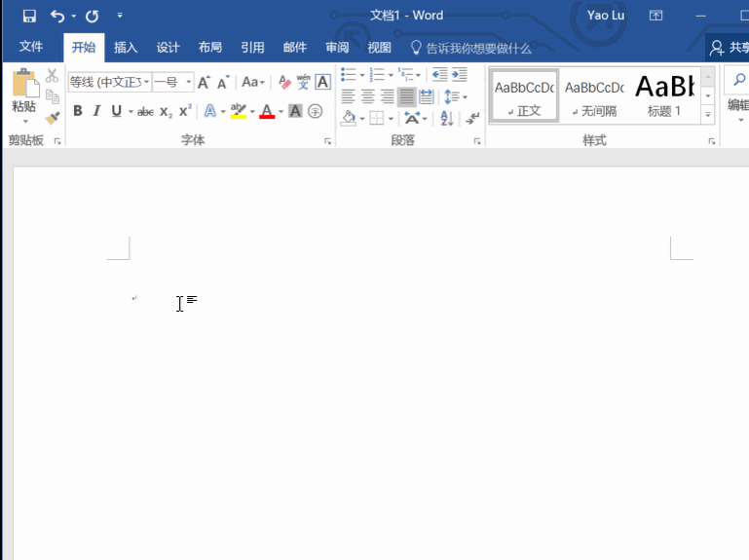749x560 pixels.
Task: Toggle character shading
Action: click(296, 111)
